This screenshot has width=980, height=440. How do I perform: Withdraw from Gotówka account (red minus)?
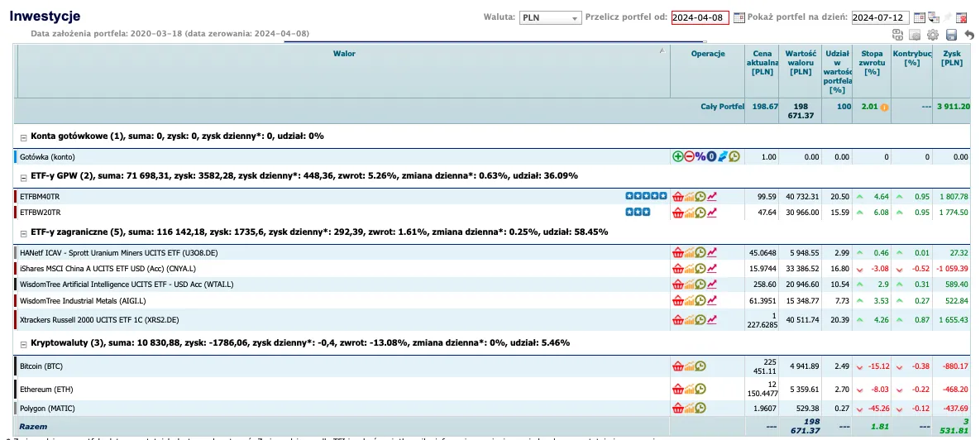coord(689,157)
